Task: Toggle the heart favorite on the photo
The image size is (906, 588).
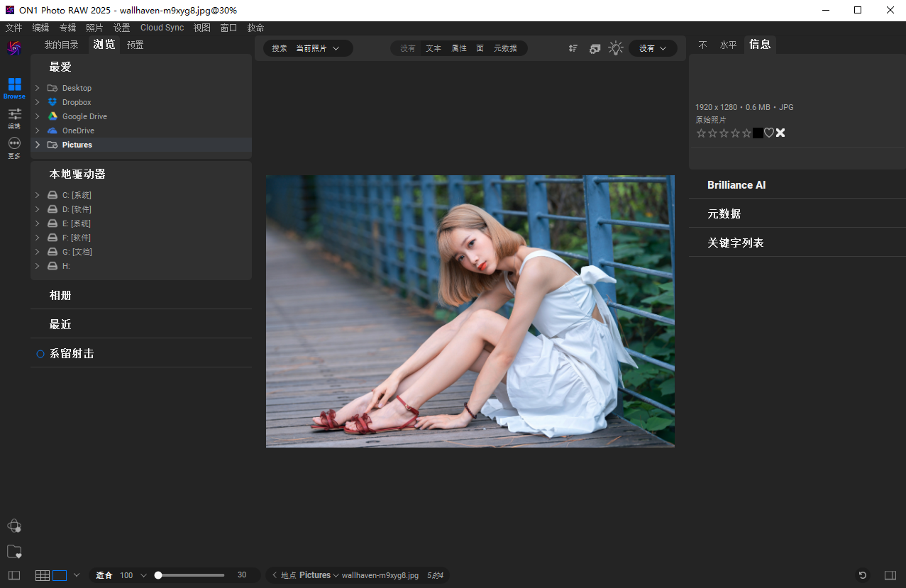Action: tap(769, 133)
